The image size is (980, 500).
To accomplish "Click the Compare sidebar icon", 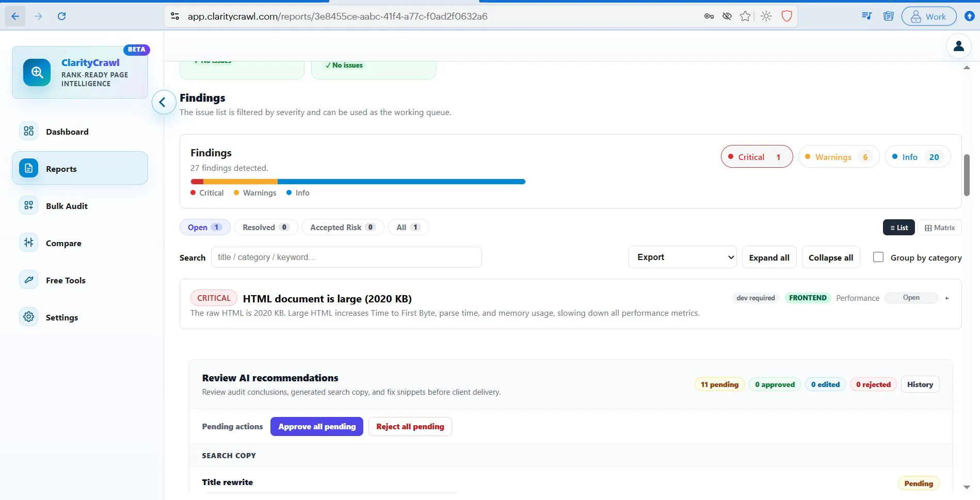I will point(29,243).
